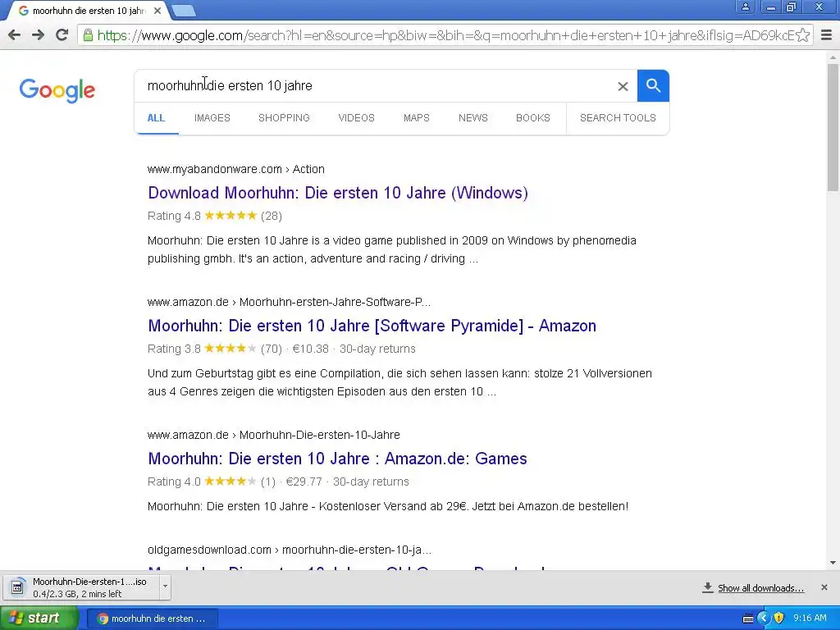The height and width of the screenshot is (630, 840).
Task: Go forward with the browser forward arrow
Action: (x=38, y=35)
